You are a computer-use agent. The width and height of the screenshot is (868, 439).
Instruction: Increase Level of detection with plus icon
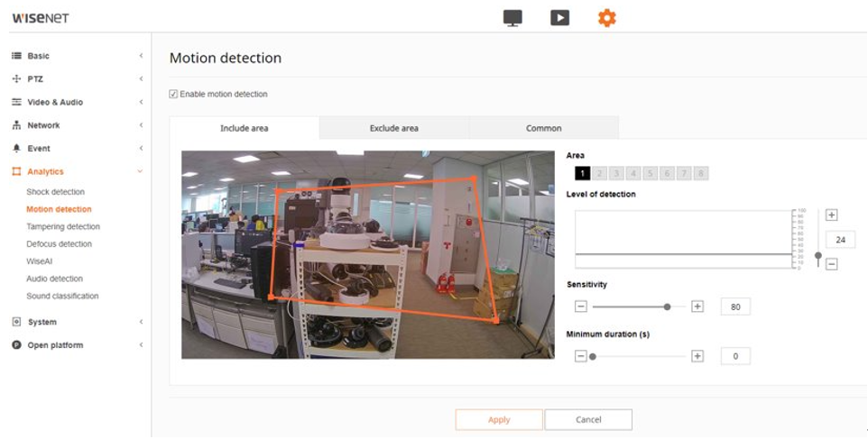pos(831,215)
